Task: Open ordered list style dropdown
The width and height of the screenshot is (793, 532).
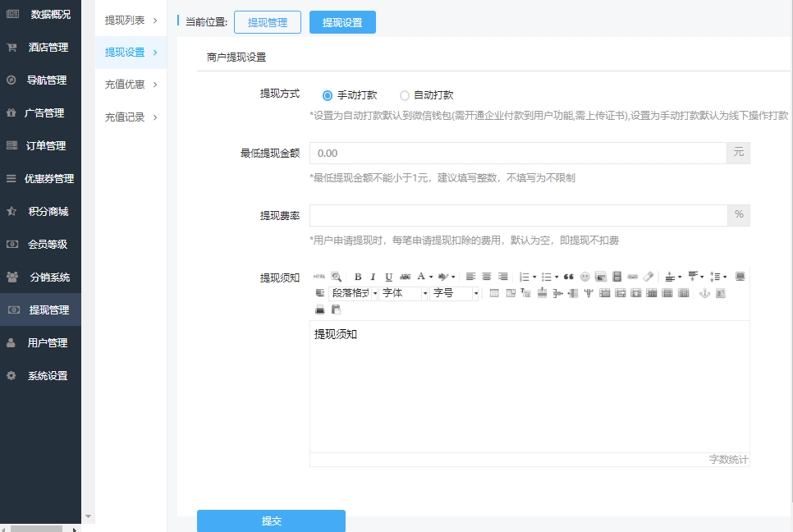Action: [534, 277]
